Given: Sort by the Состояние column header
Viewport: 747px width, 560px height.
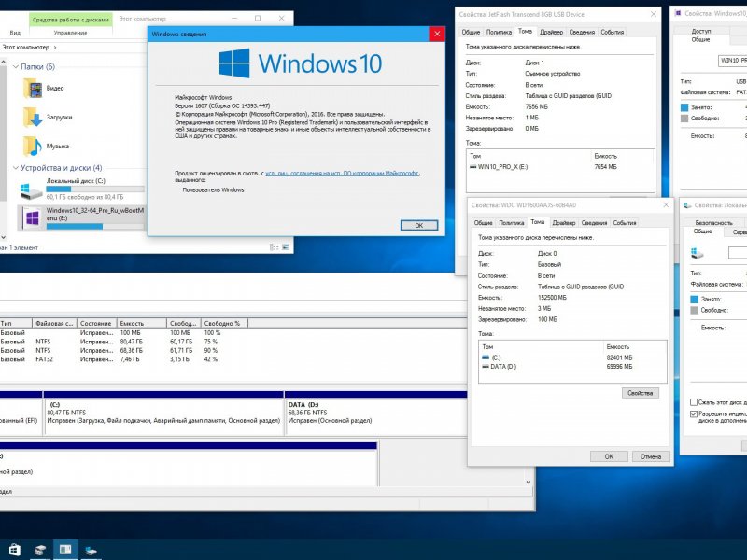Looking at the screenshot, I should pyautogui.click(x=96, y=323).
